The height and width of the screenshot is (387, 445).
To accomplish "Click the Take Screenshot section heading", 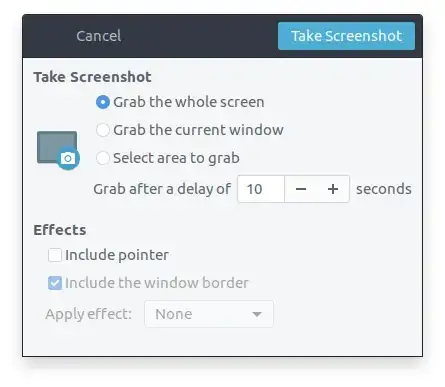I will pyautogui.click(x=92, y=77).
